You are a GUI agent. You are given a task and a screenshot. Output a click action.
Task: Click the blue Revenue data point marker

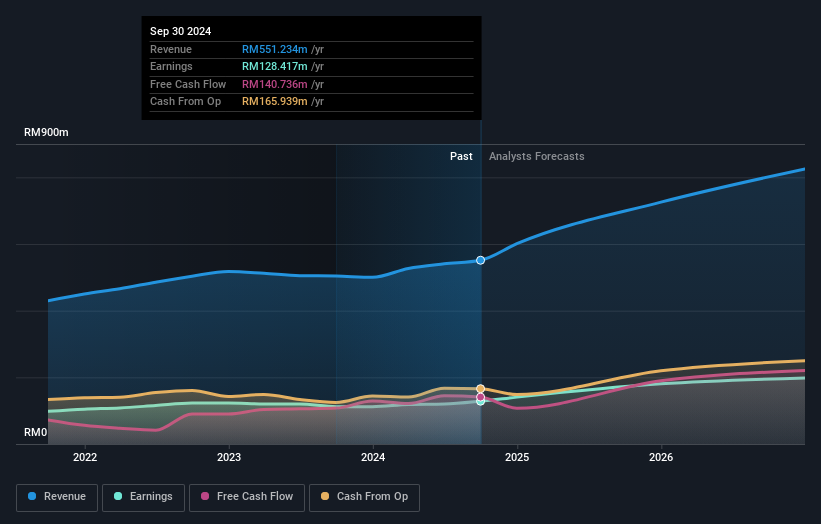click(x=480, y=260)
